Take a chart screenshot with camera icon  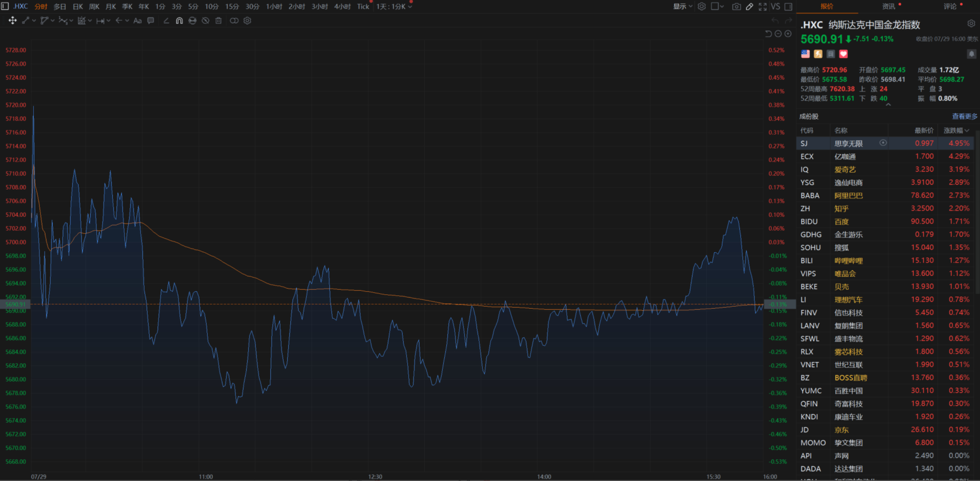click(x=736, y=6)
